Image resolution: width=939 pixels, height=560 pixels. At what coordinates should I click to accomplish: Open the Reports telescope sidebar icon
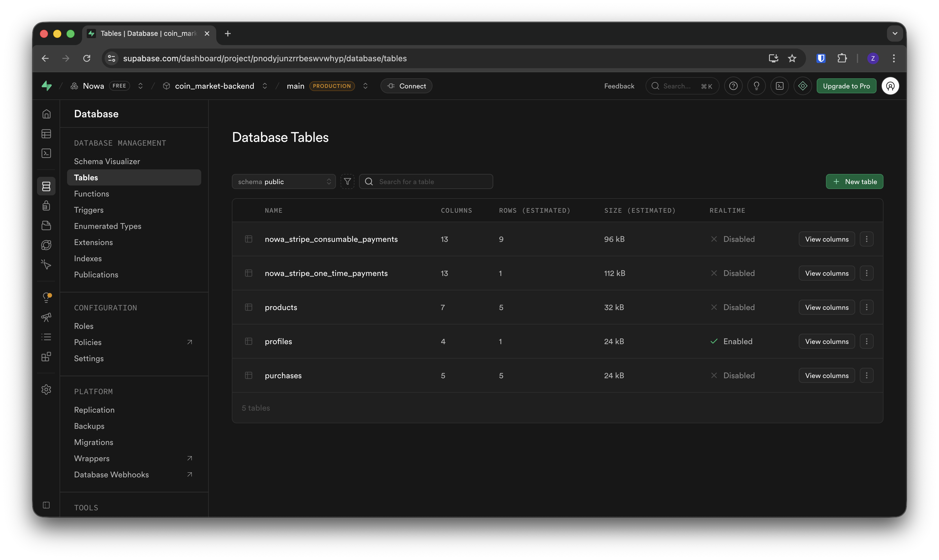point(46,317)
